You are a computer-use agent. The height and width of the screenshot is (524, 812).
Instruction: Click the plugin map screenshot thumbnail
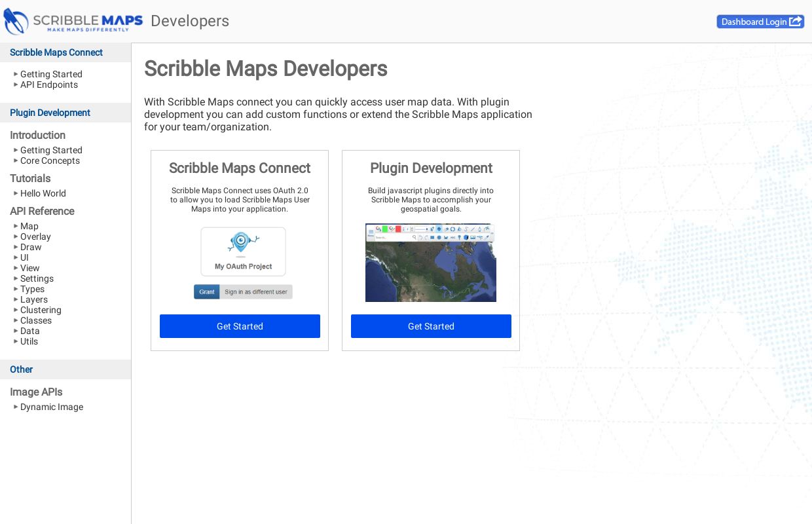coord(431,263)
